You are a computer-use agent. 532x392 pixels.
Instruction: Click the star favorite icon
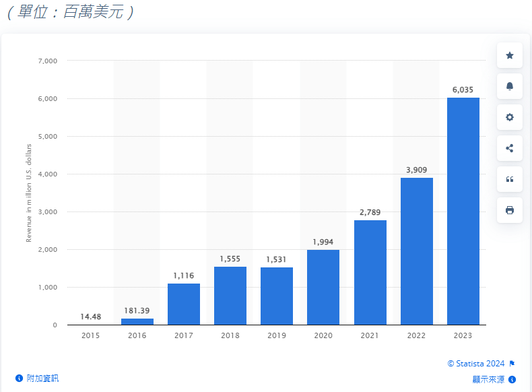click(x=509, y=55)
